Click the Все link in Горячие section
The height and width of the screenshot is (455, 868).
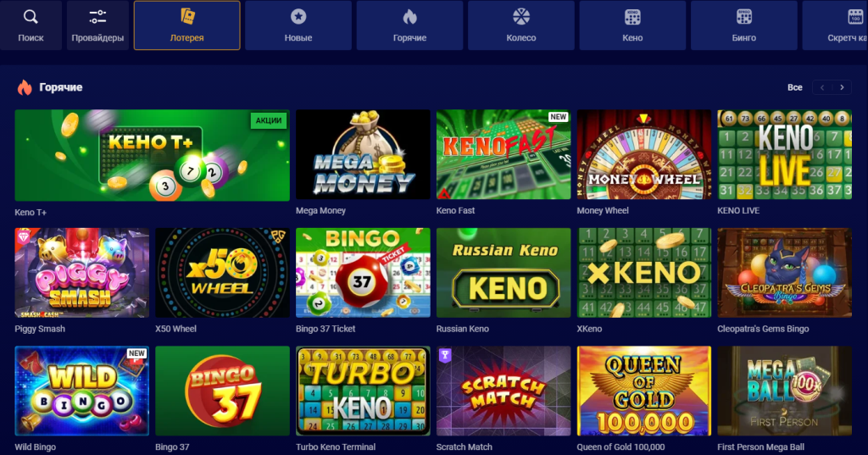click(x=795, y=87)
